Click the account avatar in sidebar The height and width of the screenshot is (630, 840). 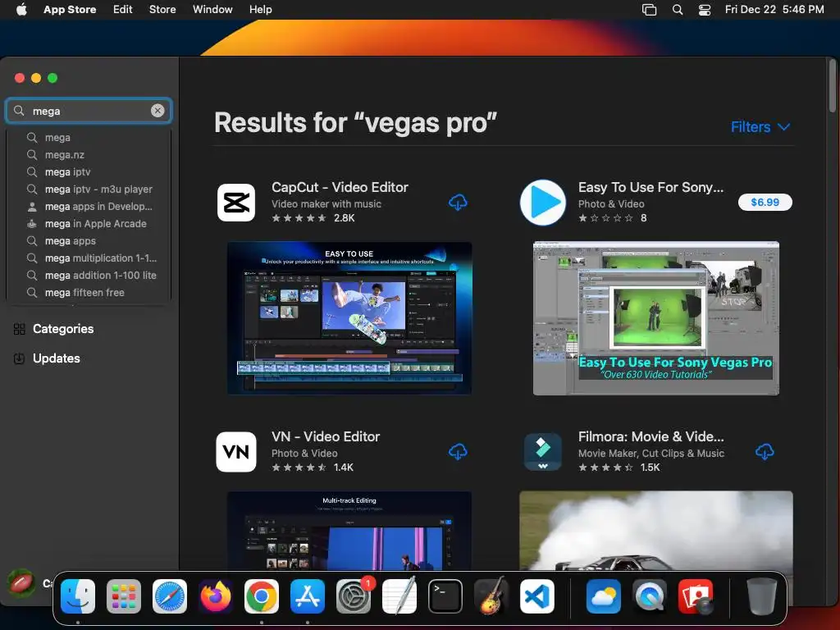(x=21, y=583)
